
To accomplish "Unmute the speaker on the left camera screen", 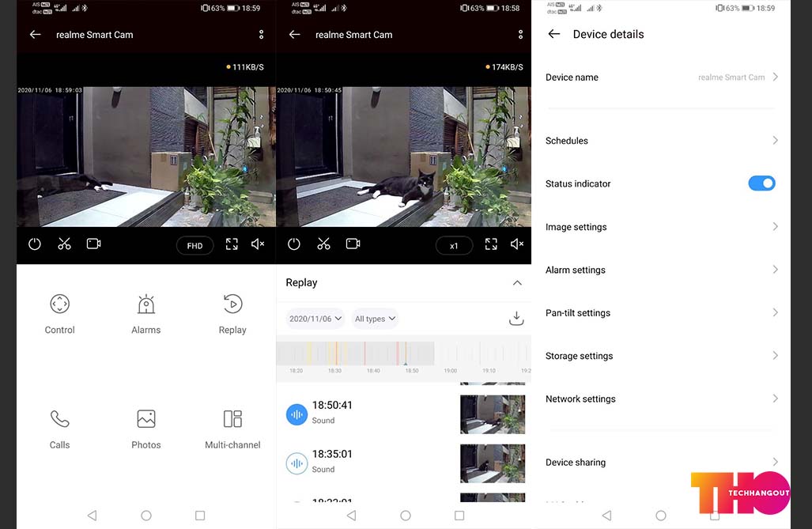I will click(258, 244).
